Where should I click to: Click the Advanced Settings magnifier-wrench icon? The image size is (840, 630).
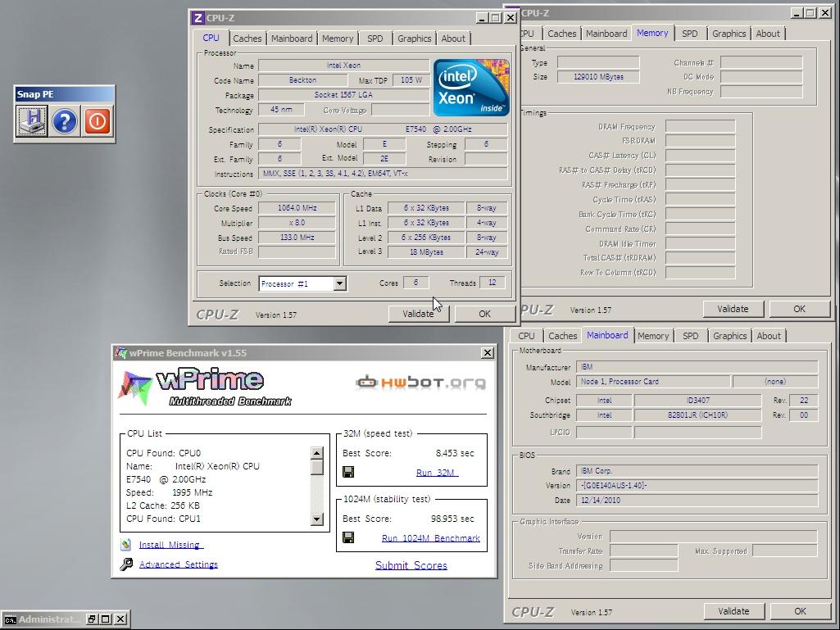(x=126, y=564)
